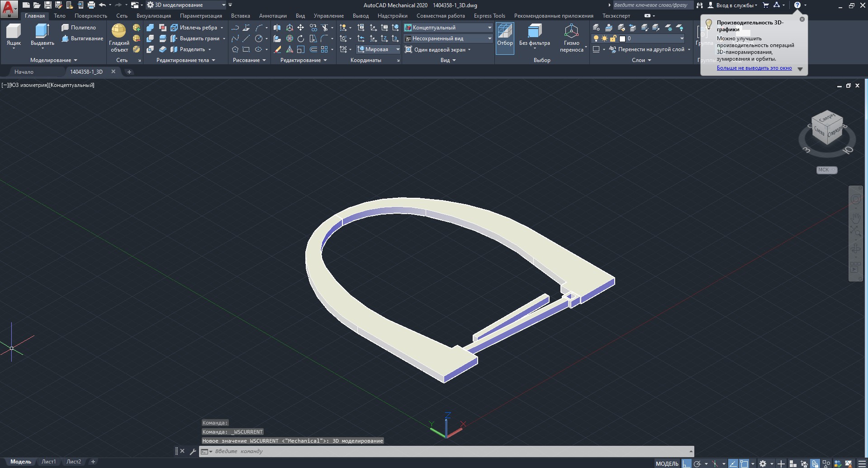This screenshot has width=868, height=468.
Task: Click the Move tool in Редактирование panel
Action: 300,28
